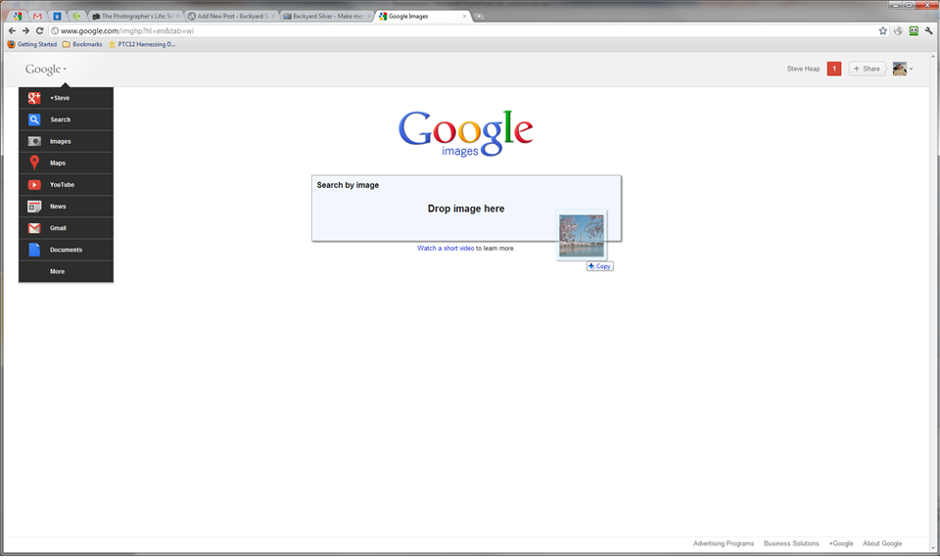Choose Maps label in Google menu
940x560 pixels.
click(58, 163)
